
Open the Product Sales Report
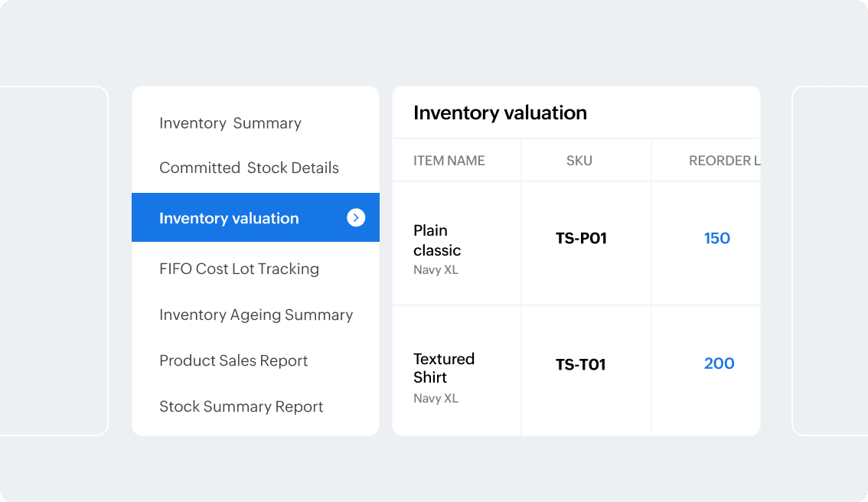[x=233, y=360]
